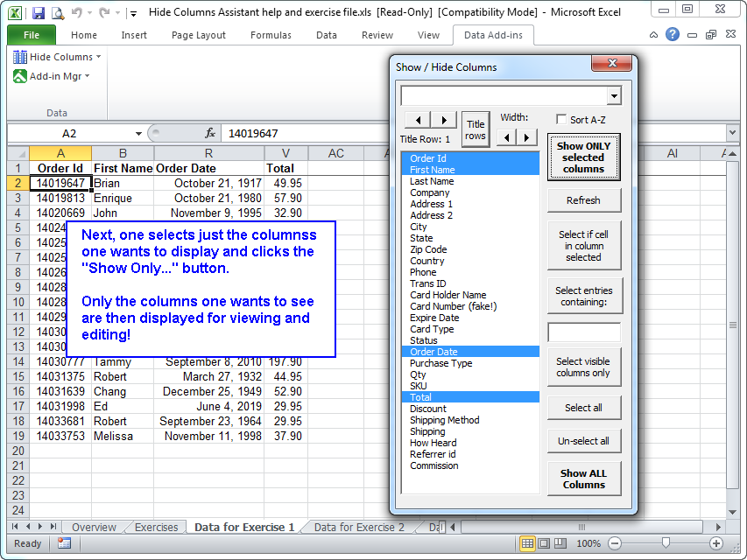Switch to Normal view icon
Image resolution: width=747 pixels, height=560 pixels.
point(527,543)
